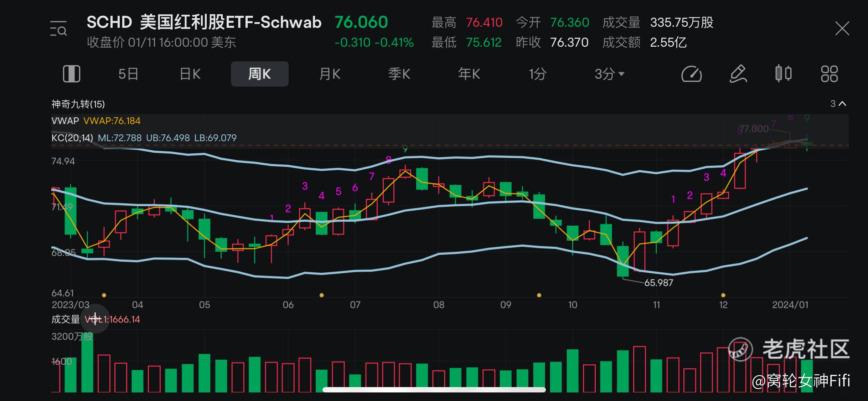This screenshot has width=868, height=401.
Task: Click the yellow event dot below December
Action: click(x=723, y=295)
